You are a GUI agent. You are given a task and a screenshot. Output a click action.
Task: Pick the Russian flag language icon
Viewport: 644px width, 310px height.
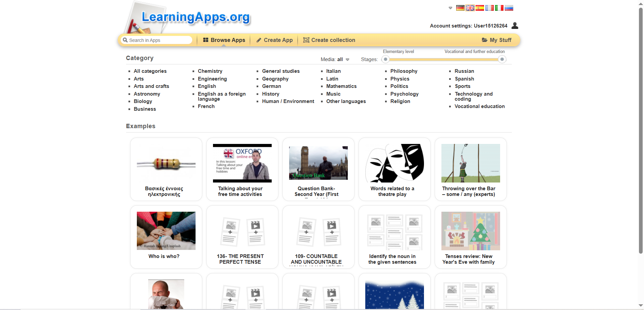[x=509, y=8]
